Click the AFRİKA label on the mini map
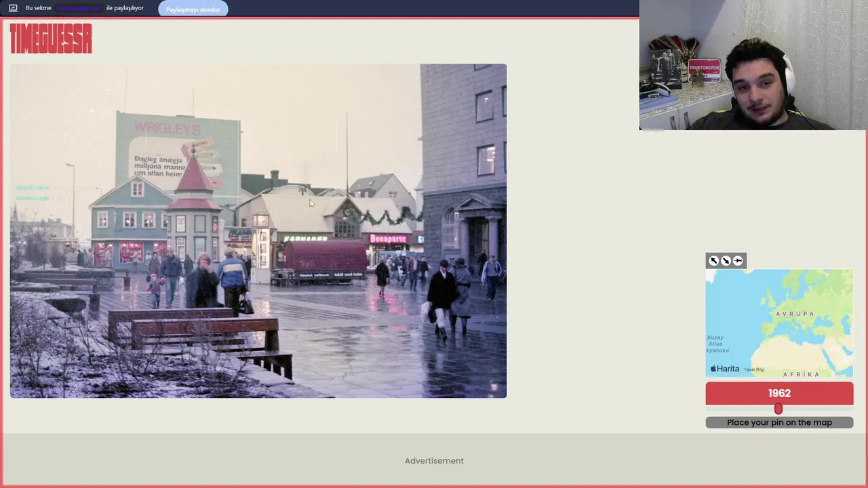Image resolution: width=868 pixels, height=488 pixels. coord(802,374)
